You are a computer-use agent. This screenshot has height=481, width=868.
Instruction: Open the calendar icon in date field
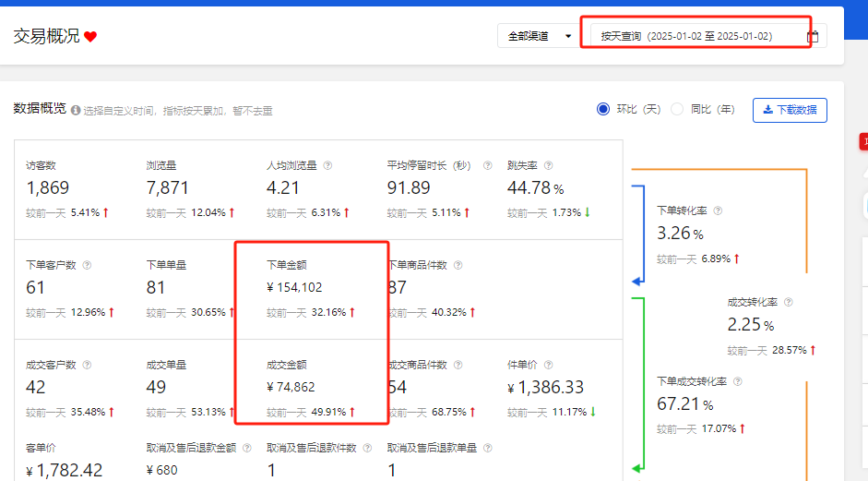(x=813, y=37)
